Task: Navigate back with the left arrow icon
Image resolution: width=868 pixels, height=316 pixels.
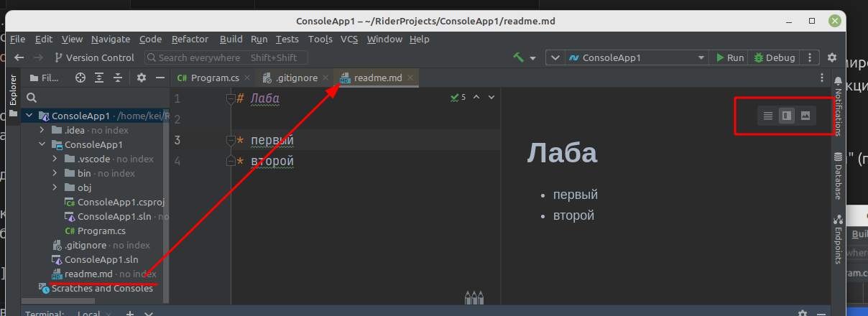Action: [x=19, y=57]
